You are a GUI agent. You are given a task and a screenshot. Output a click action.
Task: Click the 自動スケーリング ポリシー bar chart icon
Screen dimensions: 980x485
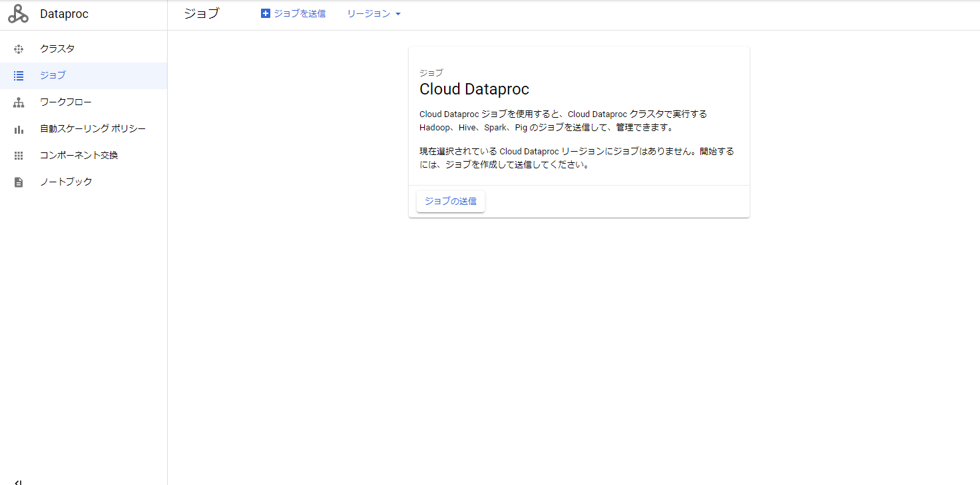tap(19, 129)
